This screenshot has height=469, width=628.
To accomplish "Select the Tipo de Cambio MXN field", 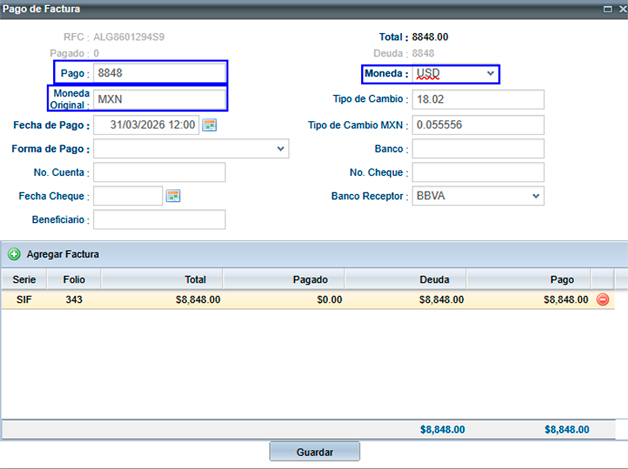I will 478,125.
